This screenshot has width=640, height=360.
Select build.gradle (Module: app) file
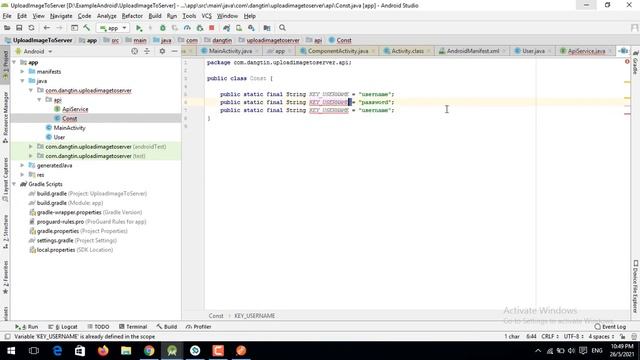[69, 203]
